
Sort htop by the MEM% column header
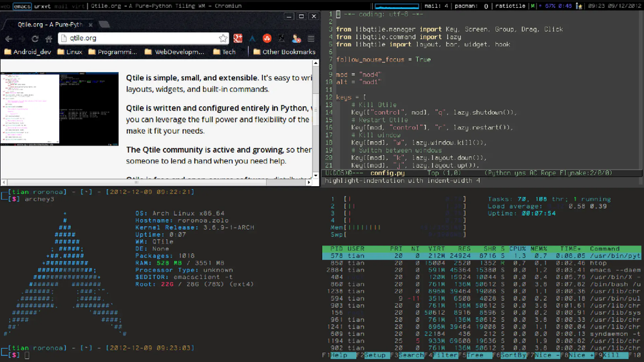point(539,249)
